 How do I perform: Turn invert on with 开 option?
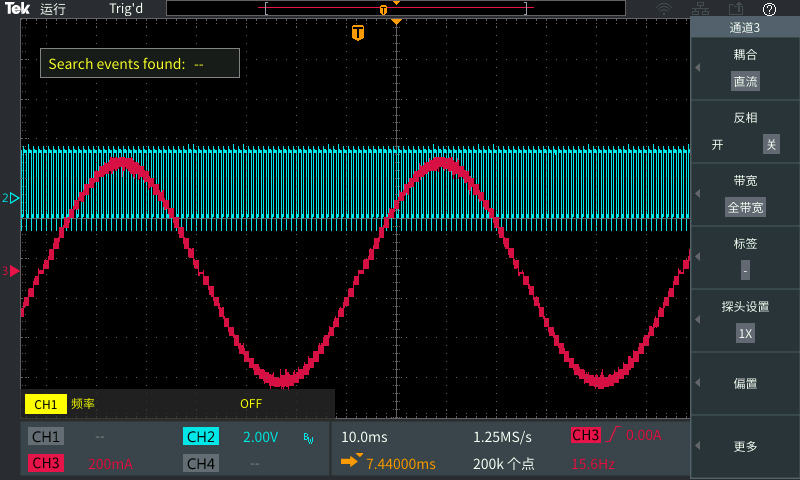pyautogui.click(x=718, y=144)
